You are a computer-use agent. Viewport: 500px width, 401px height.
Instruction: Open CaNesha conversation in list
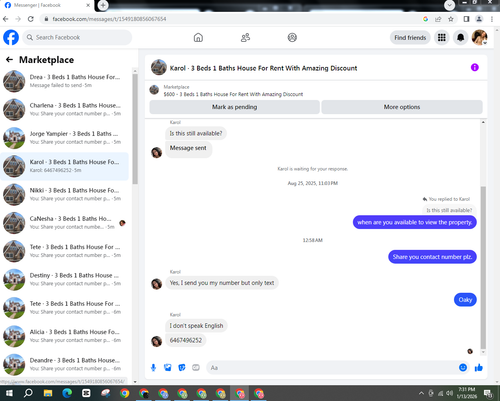pos(64,223)
